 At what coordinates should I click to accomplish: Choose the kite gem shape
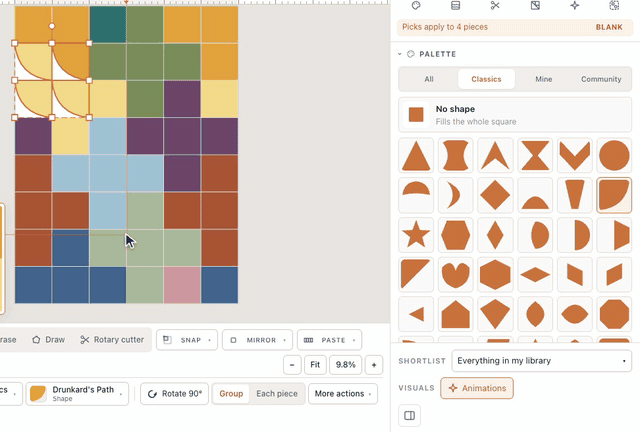[495, 314]
